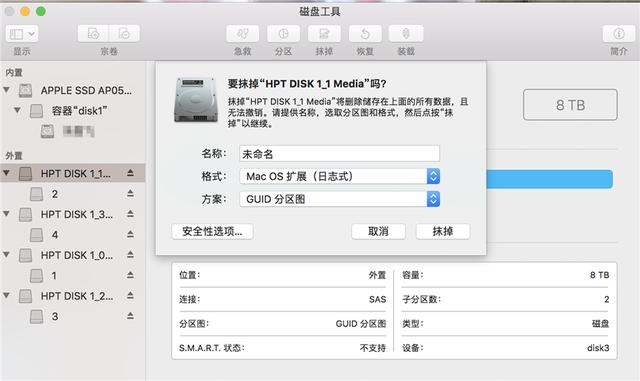The image size is (640, 381).
Task: Eject volume 4 in sidebar
Action: pyautogui.click(x=130, y=234)
